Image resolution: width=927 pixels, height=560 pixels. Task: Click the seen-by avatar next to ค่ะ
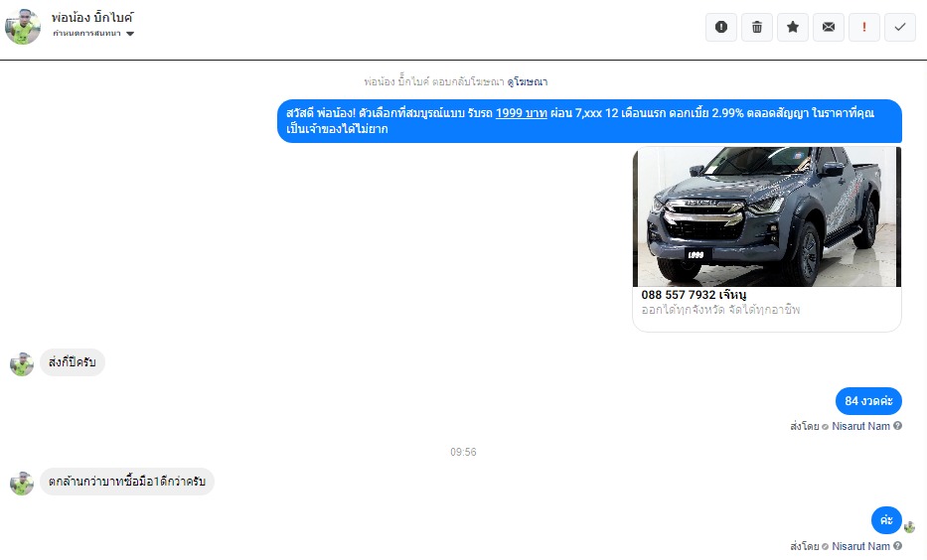pos(910,527)
